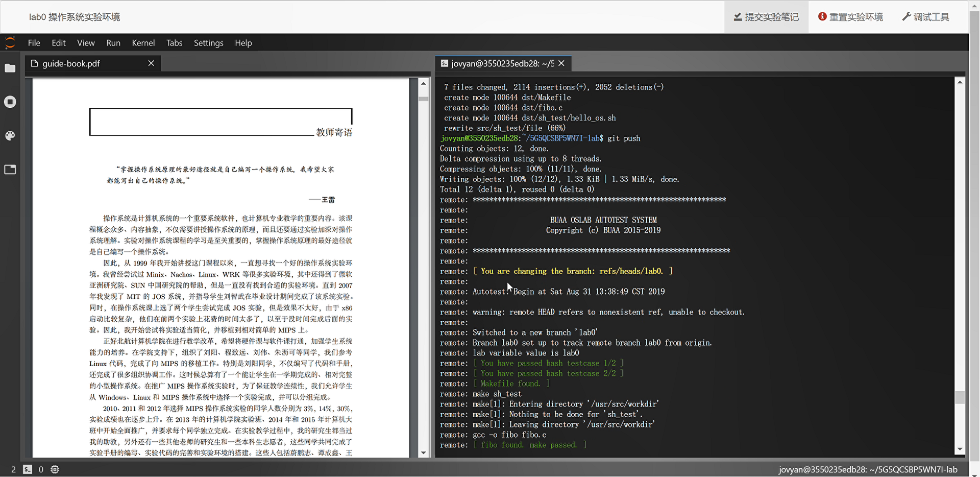
Task: Open Running Terminals and Kernels sidebar icon
Action: click(10, 102)
